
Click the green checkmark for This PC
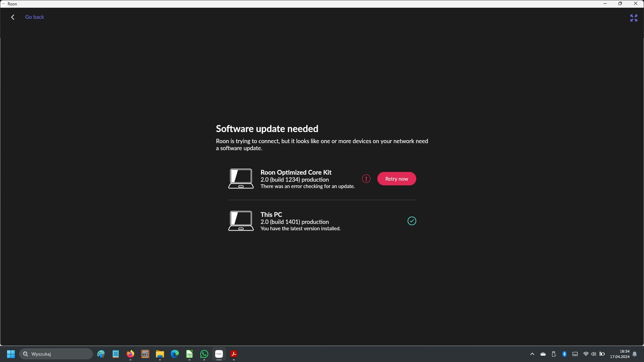click(x=412, y=221)
